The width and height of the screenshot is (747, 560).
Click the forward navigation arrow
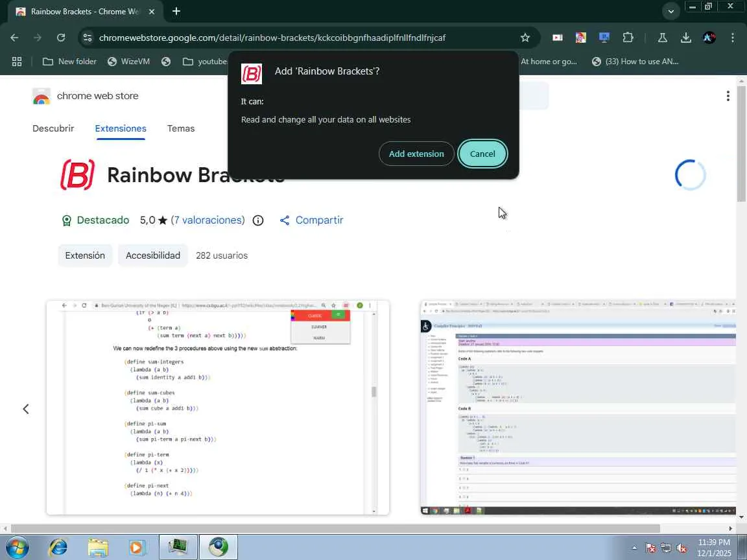(38, 38)
